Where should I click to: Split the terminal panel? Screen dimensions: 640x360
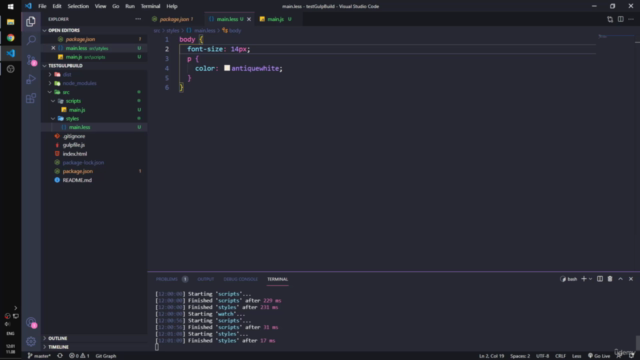pos(600,279)
